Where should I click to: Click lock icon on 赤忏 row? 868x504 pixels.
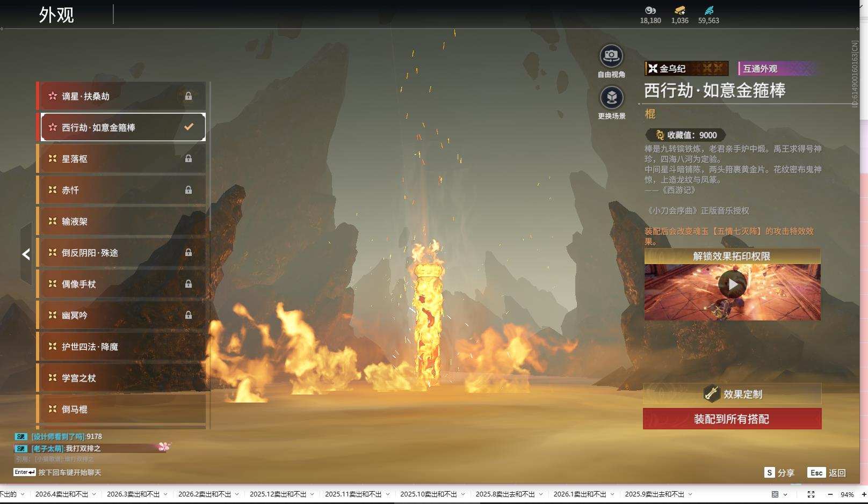click(189, 189)
